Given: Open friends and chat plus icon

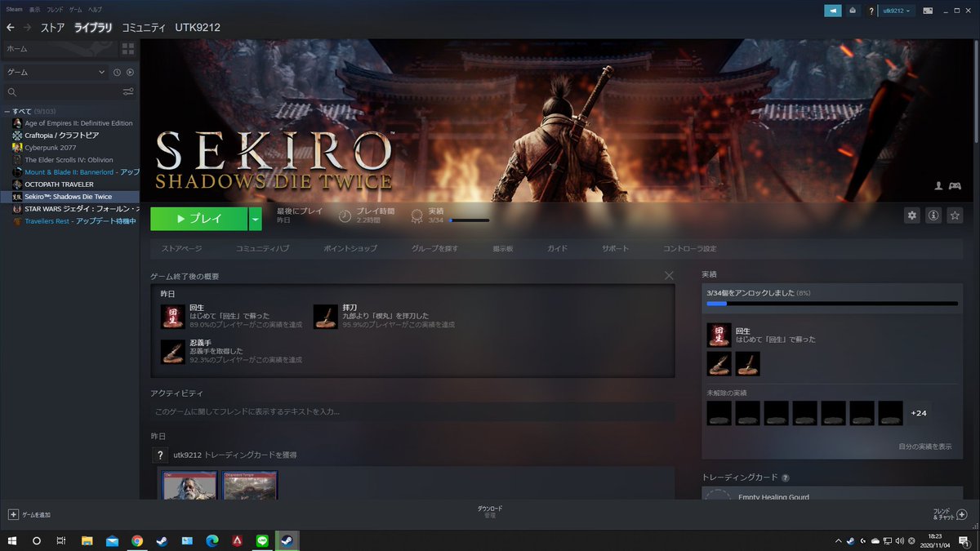Looking at the screenshot, I should click(x=961, y=514).
